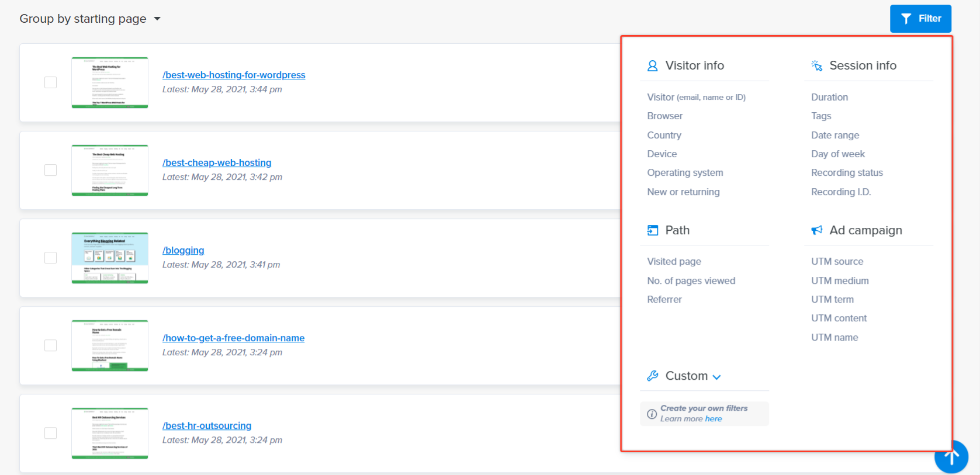Select the Recording I.D. filter
The height and width of the screenshot is (475, 980).
pos(841,192)
